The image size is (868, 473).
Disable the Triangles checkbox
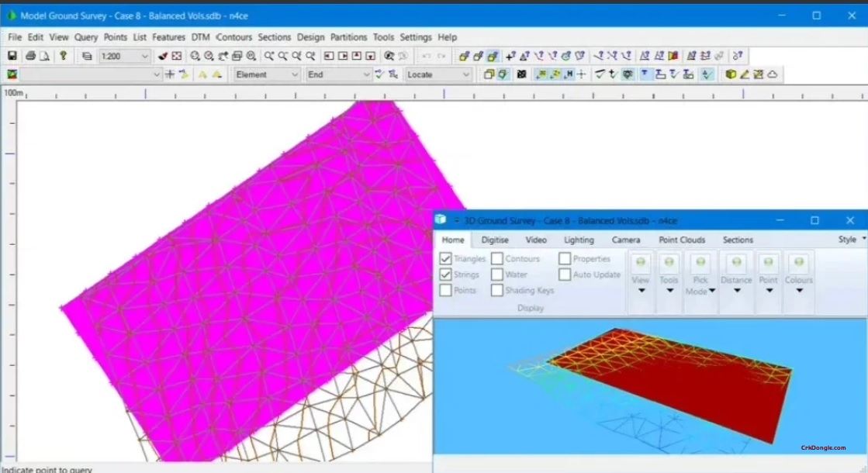445,258
